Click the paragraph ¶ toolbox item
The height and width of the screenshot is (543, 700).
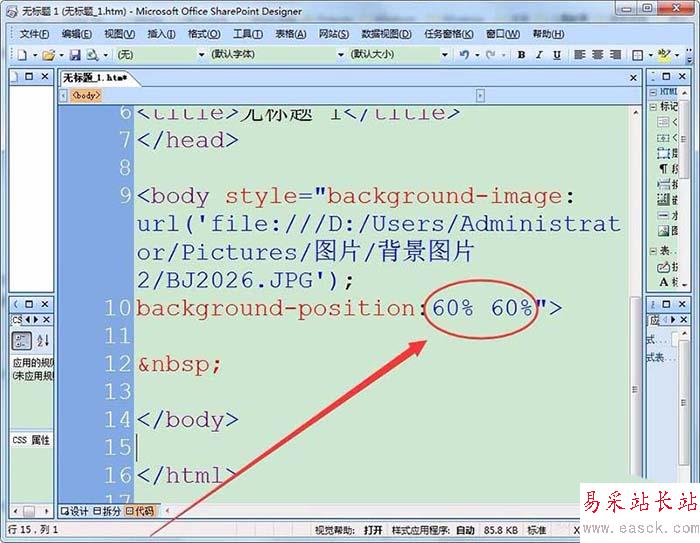(x=667, y=169)
